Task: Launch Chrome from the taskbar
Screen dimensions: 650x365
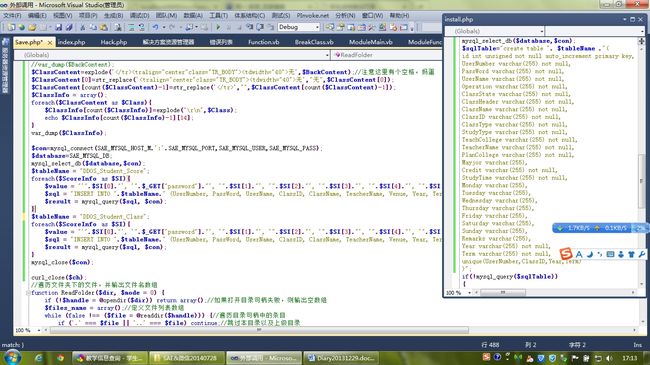Action: click(x=61, y=358)
